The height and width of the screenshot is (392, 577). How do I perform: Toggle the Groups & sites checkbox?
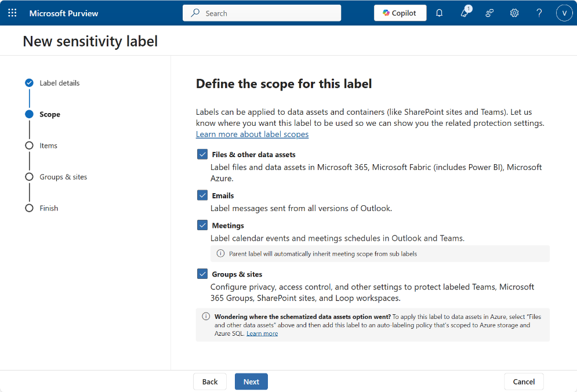coord(202,274)
